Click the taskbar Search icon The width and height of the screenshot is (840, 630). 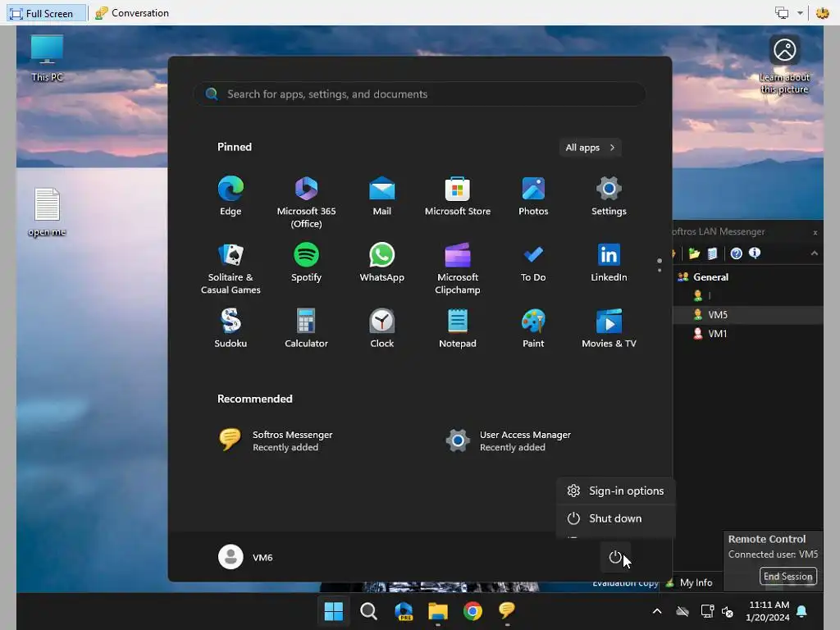tap(368, 611)
